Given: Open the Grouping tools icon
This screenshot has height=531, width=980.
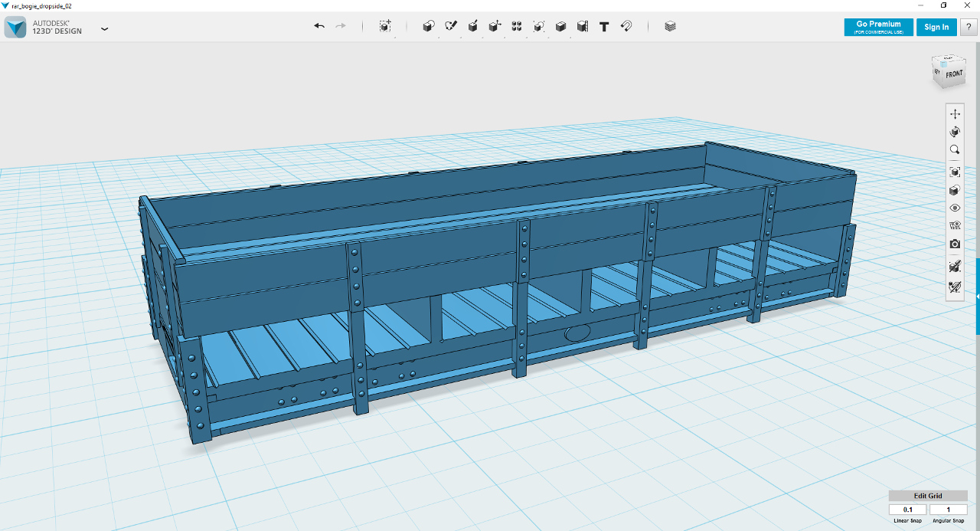Looking at the screenshot, I should coord(539,26).
